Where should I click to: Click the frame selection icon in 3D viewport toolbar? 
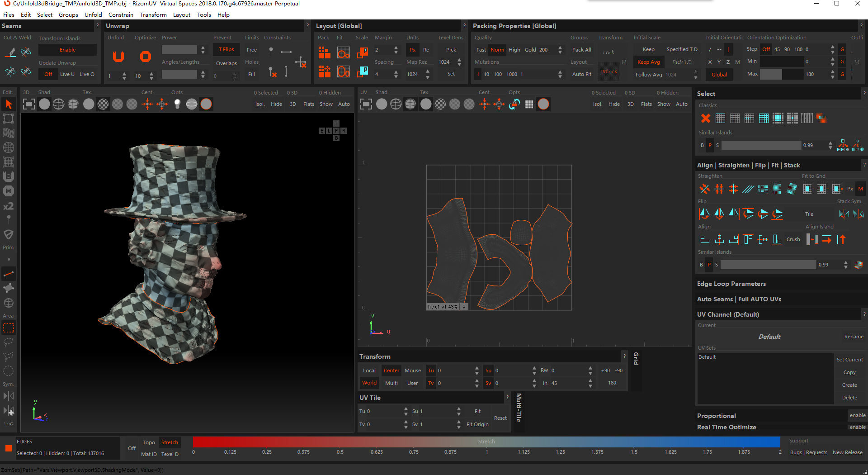pos(28,104)
